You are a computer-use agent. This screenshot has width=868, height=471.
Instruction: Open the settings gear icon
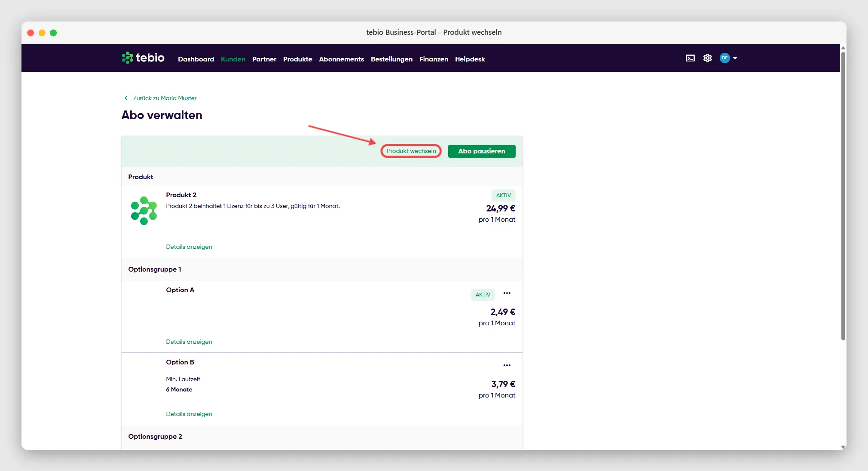point(707,58)
